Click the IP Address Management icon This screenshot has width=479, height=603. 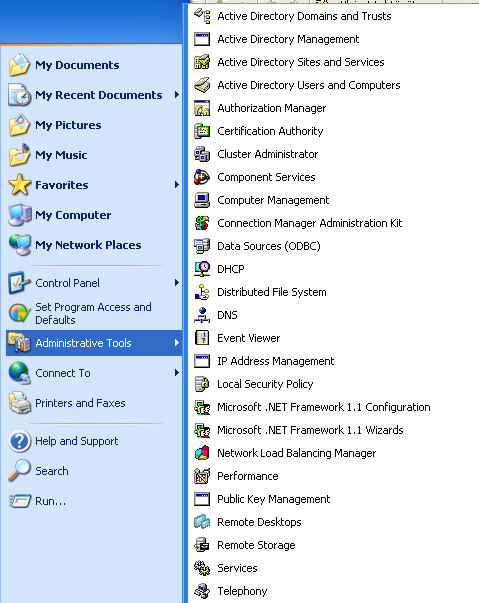tap(202, 361)
